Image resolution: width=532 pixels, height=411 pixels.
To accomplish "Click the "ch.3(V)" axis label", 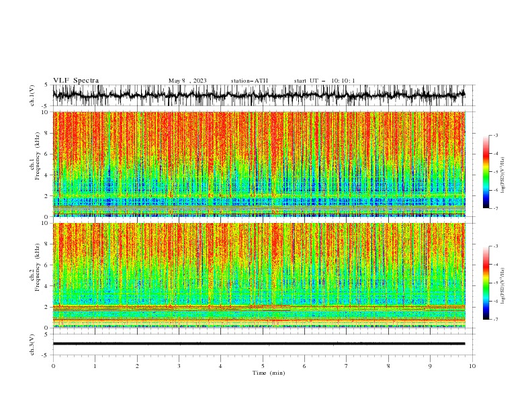I will click(32, 345).
